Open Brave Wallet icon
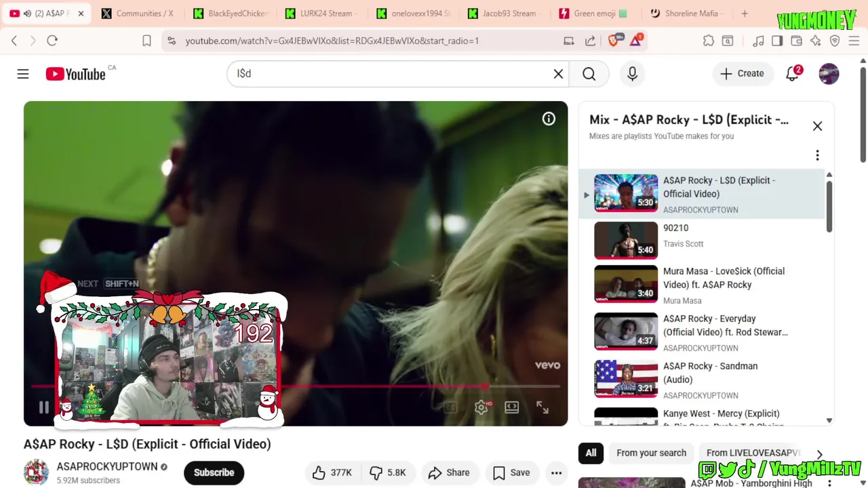This screenshot has height=488, width=868. [x=797, y=41]
